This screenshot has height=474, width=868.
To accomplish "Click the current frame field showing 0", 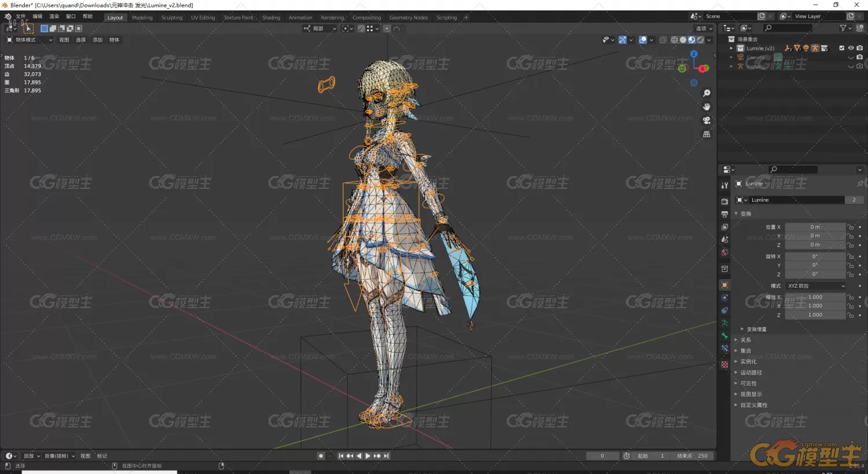I will [x=602, y=456].
